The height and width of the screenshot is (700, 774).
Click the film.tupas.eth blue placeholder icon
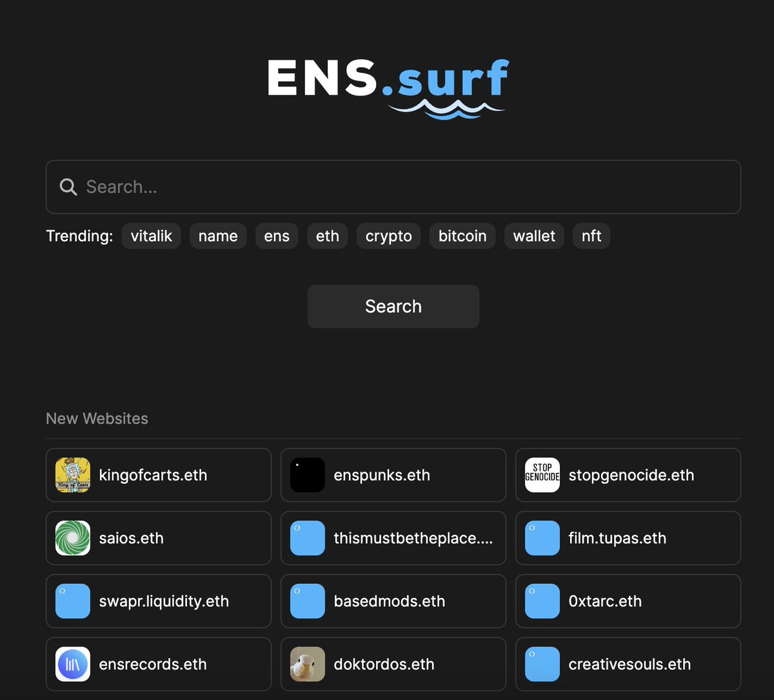(x=542, y=538)
